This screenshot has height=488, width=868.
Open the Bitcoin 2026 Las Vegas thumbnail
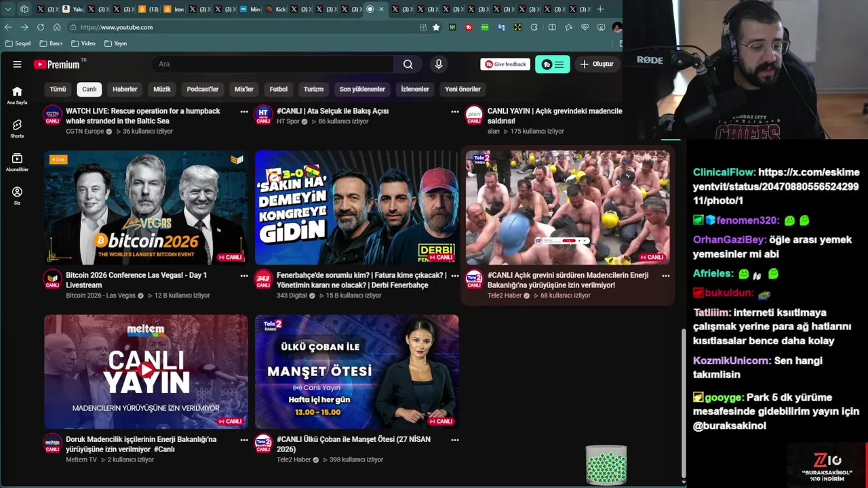point(146,207)
